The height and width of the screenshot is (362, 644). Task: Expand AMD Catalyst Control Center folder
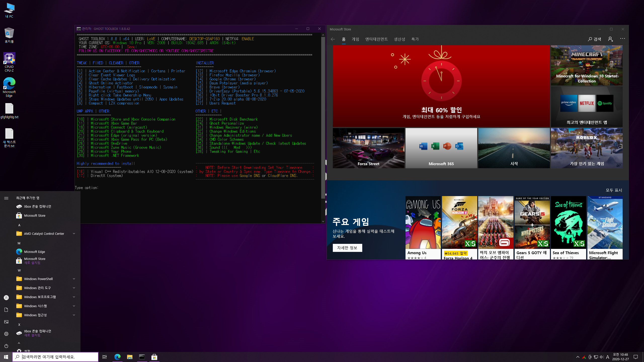pyautogui.click(x=74, y=234)
